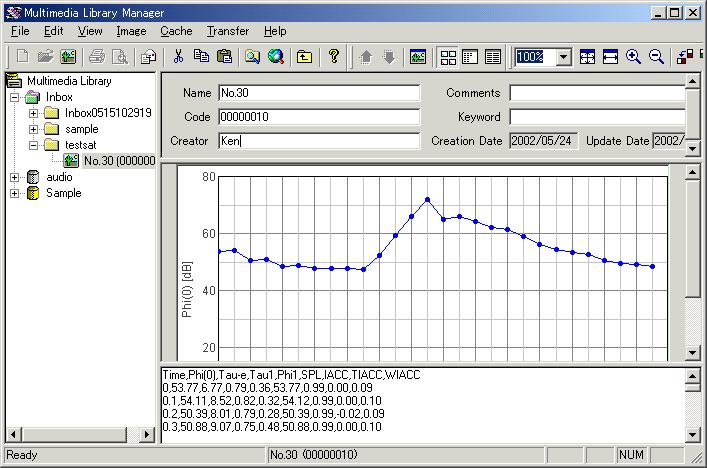The image size is (707, 468).
Task: Click the Print Preview toolbar icon
Action: [x=120, y=57]
